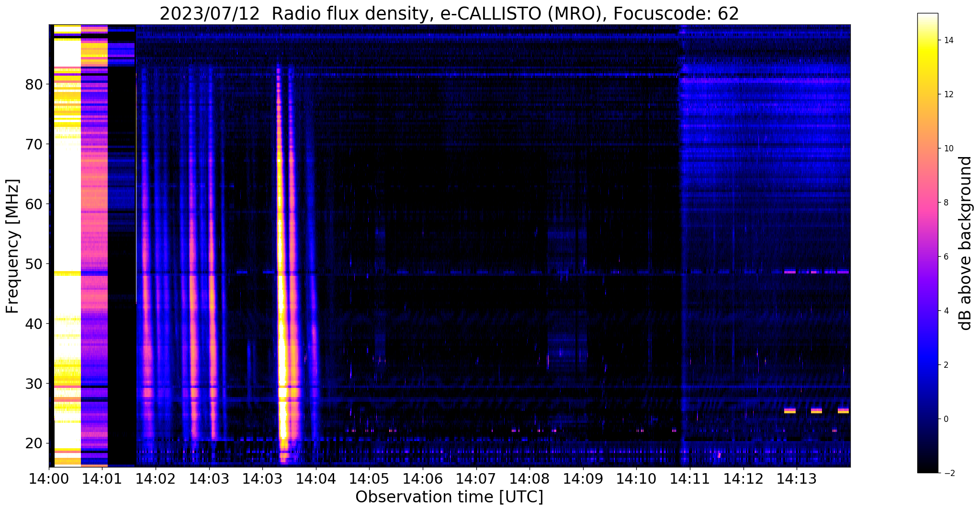980x511 pixels.
Task: Click the 'dB above background' colorbar label
Action: (x=966, y=243)
